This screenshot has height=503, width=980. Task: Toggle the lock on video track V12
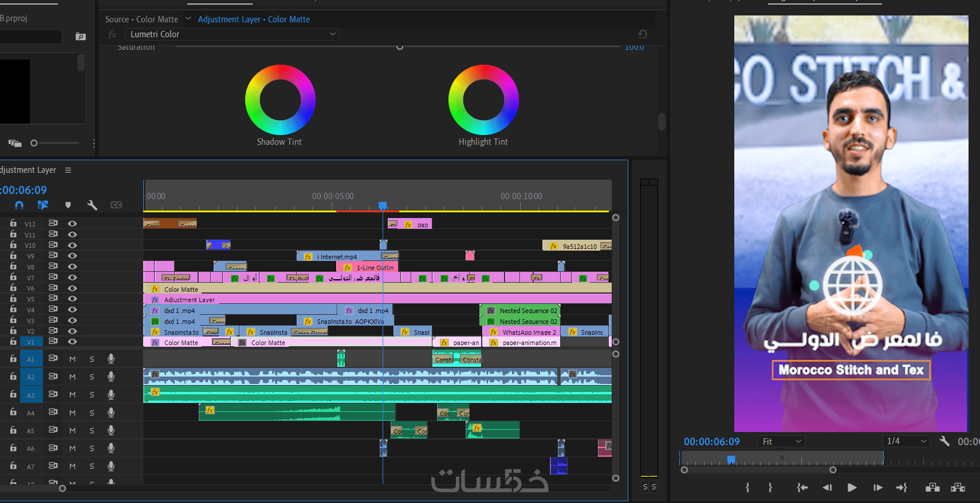pos(13,223)
